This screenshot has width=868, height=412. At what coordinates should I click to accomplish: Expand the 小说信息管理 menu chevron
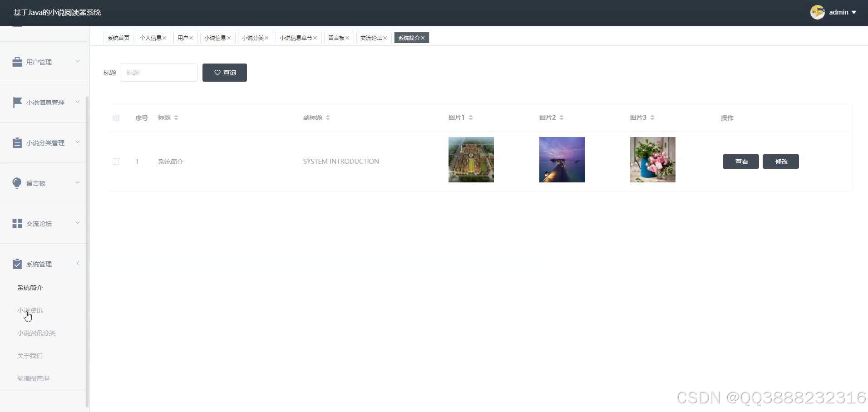click(x=78, y=102)
